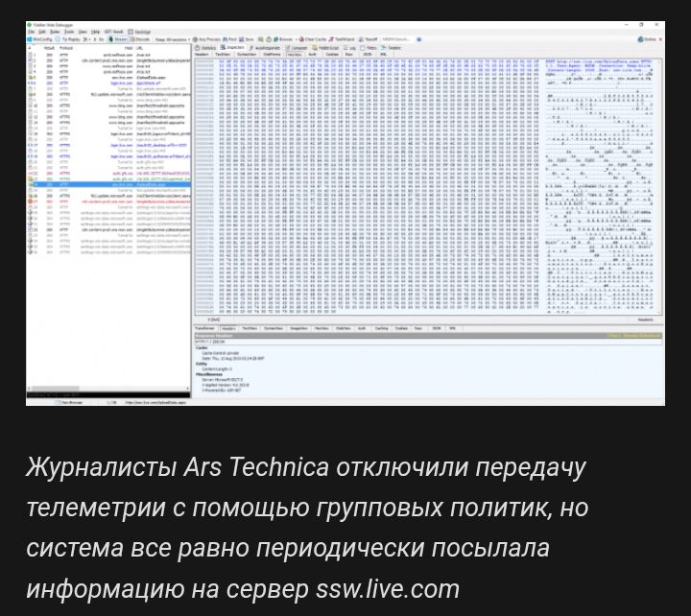Click the Protocol column header
Image resolution: width=691 pixels, height=616 pixels.
coord(65,48)
